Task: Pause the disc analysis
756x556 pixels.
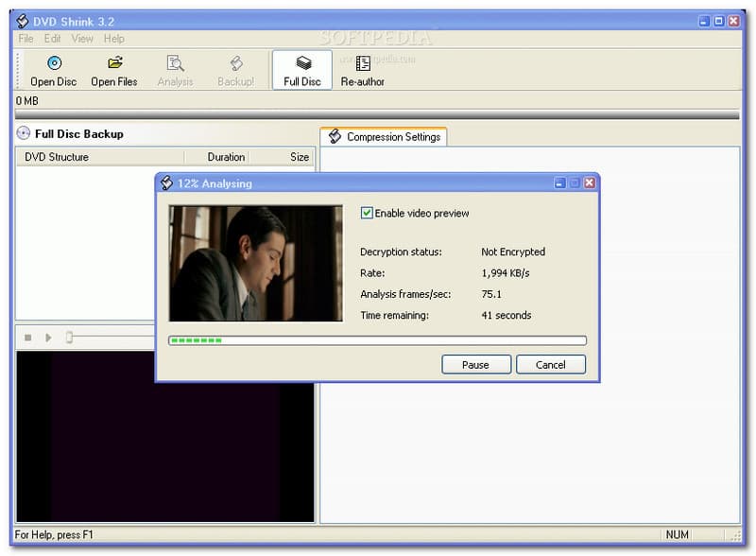Action: (x=475, y=365)
